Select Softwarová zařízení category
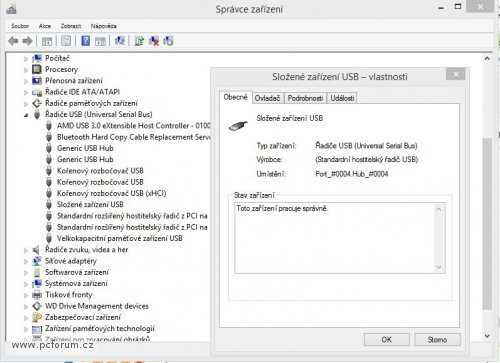Screen dimensions: 500x363 (77, 272)
